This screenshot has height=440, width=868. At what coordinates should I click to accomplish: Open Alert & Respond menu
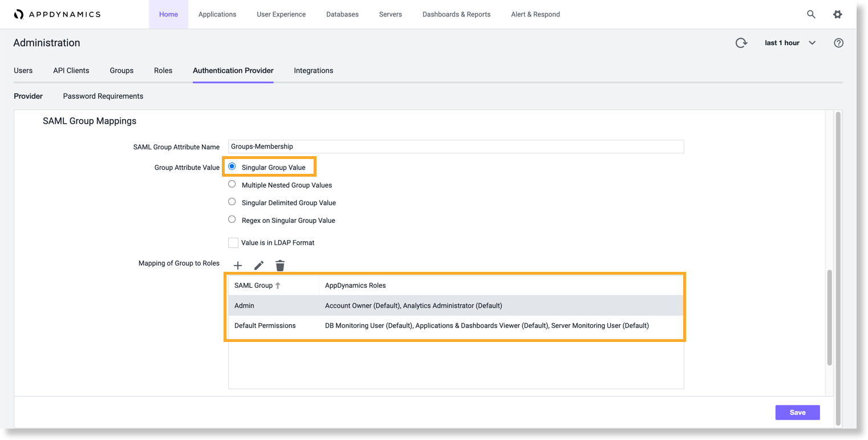pos(536,14)
